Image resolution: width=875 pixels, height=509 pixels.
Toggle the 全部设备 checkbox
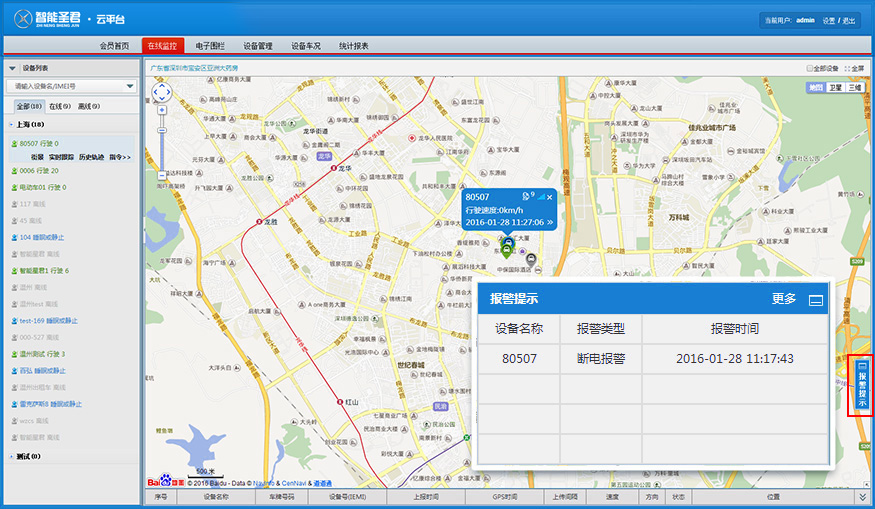810,69
